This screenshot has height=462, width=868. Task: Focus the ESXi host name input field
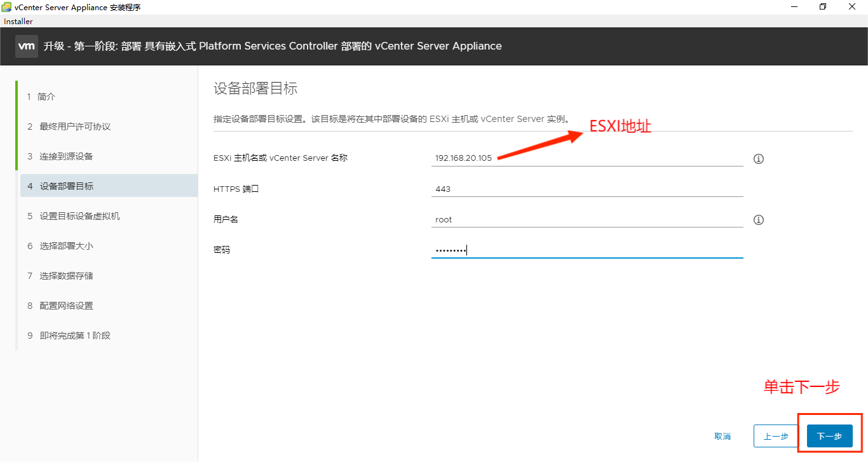587,158
